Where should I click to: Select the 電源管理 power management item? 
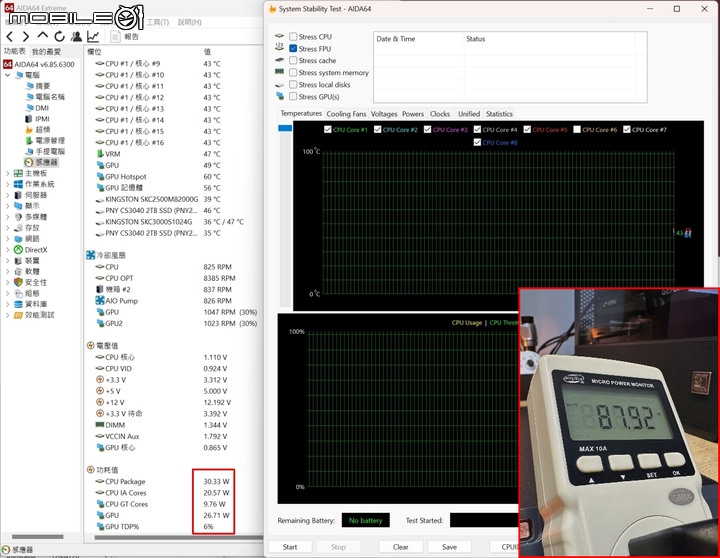click(x=50, y=141)
